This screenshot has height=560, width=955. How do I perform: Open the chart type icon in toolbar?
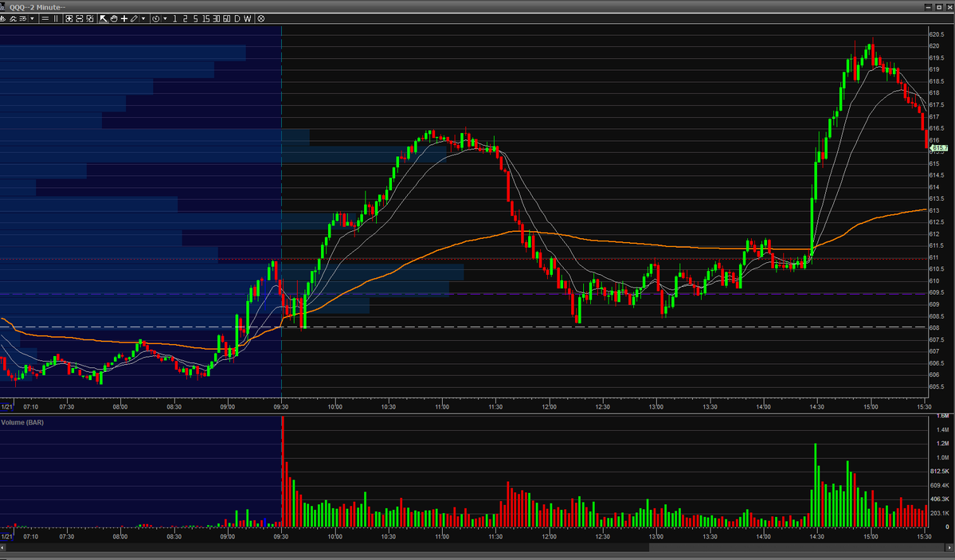2,19
